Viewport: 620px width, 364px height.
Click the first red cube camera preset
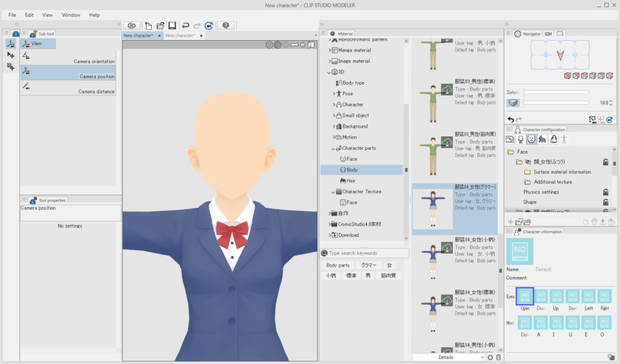[568, 76]
